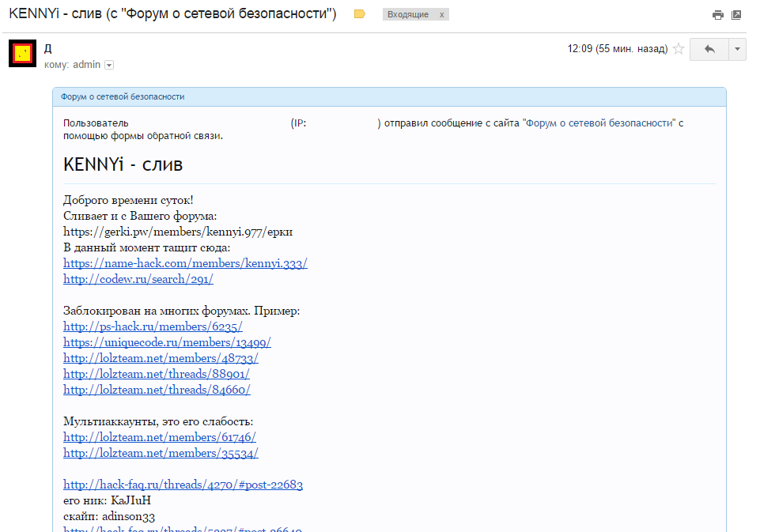Open the ps-hack.ru members/6235 link
Viewport: 760px width, 532px height.
click(x=153, y=326)
